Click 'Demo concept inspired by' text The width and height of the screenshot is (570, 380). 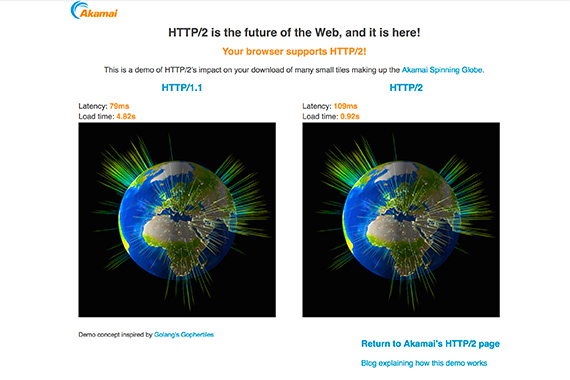coord(115,335)
